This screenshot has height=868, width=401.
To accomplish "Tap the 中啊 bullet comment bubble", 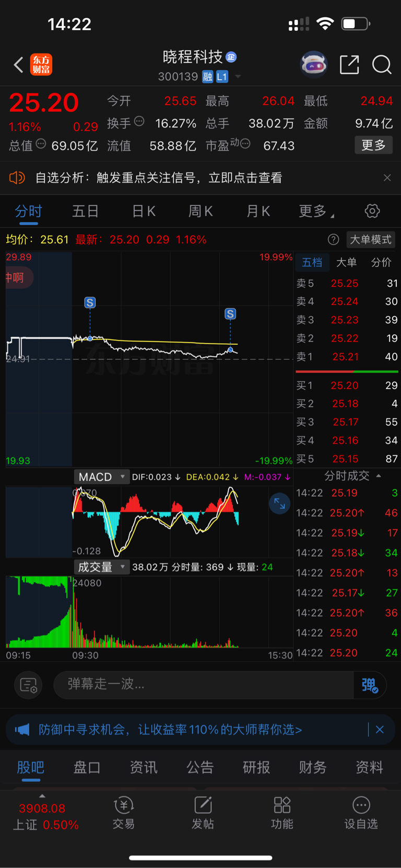I will pos(18,277).
